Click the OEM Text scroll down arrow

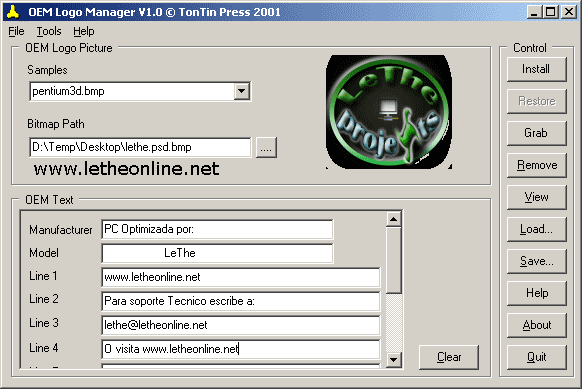click(x=393, y=359)
